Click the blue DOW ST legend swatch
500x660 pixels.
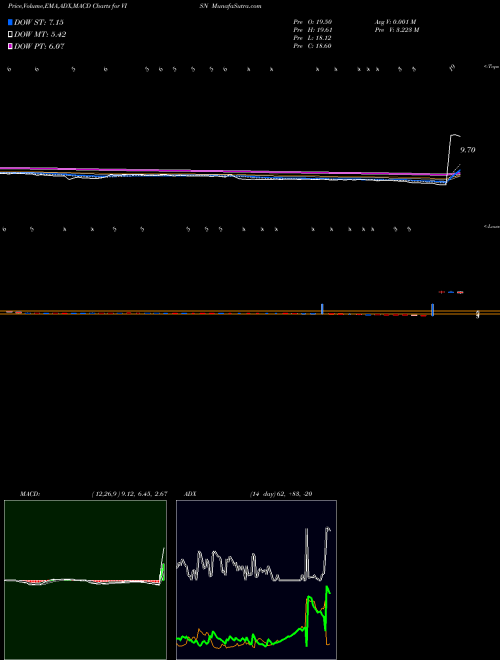coord(10,22)
